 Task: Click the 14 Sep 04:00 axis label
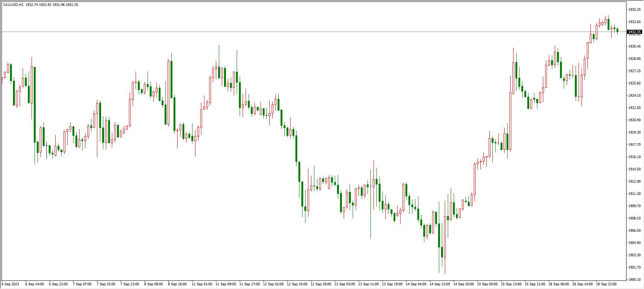coord(416,284)
